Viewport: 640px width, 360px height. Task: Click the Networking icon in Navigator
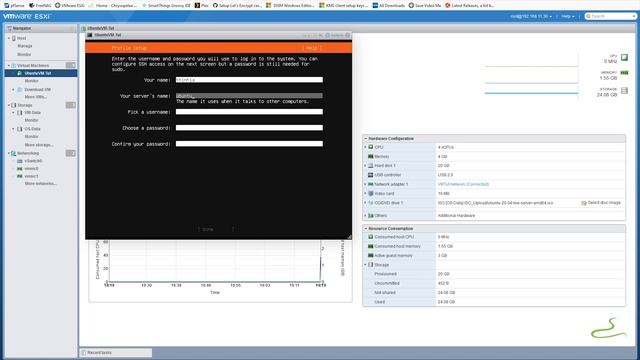[13, 153]
